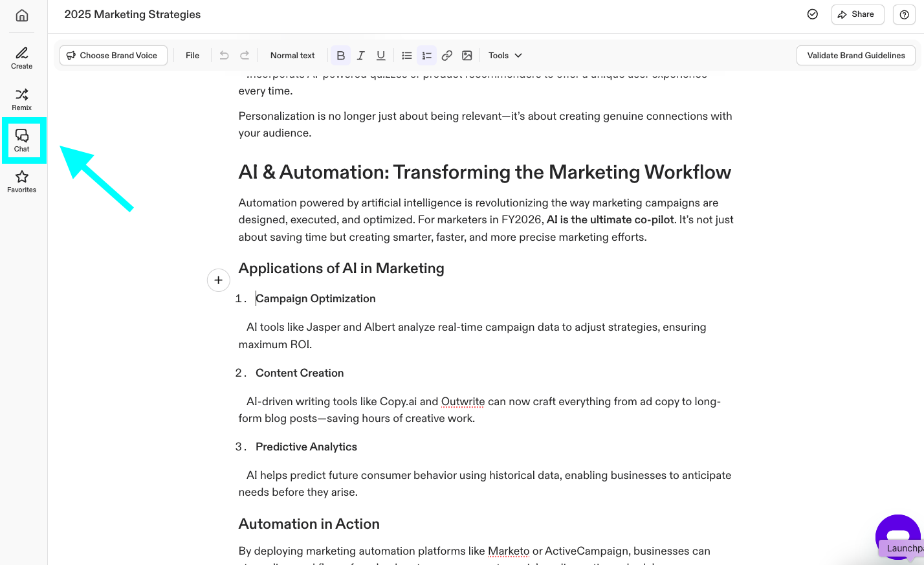This screenshot has height=565, width=924.
Task: Share the document
Action: click(857, 14)
